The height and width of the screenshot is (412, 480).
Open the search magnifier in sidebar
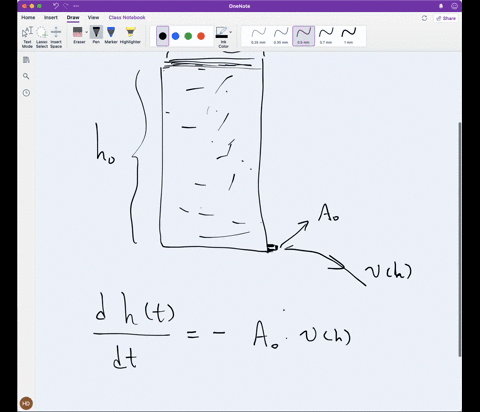[26, 76]
